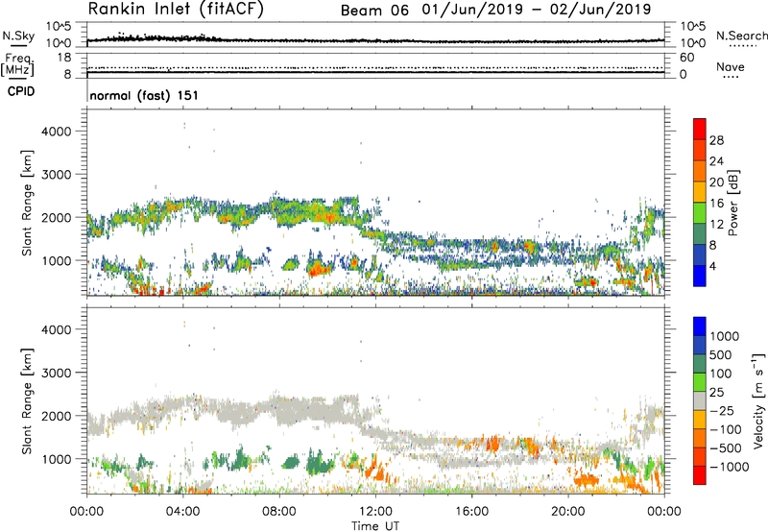The image size is (768, 532).
Task: Click the 'Rankin Inlet (fitACF)' plot title
Action: point(176,9)
